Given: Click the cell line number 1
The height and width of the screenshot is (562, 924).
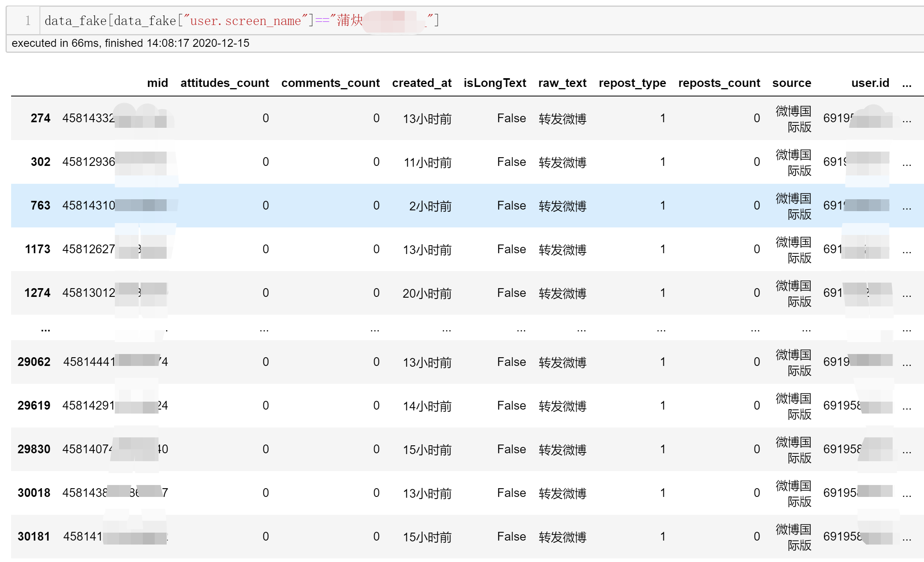Looking at the screenshot, I should 28,20.
